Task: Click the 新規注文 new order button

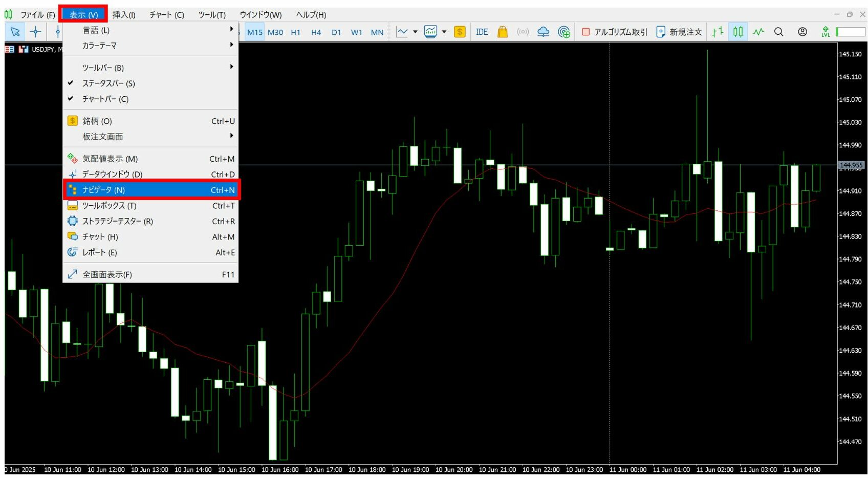Action: point(679,32)
